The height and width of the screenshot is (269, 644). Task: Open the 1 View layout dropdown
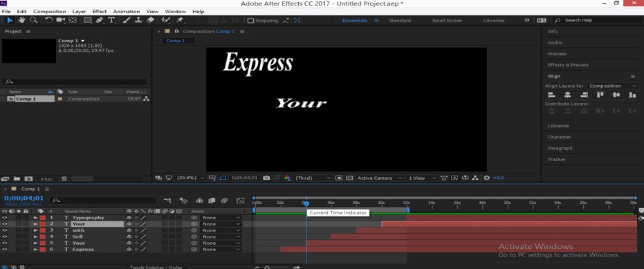(x=422, y=178)
